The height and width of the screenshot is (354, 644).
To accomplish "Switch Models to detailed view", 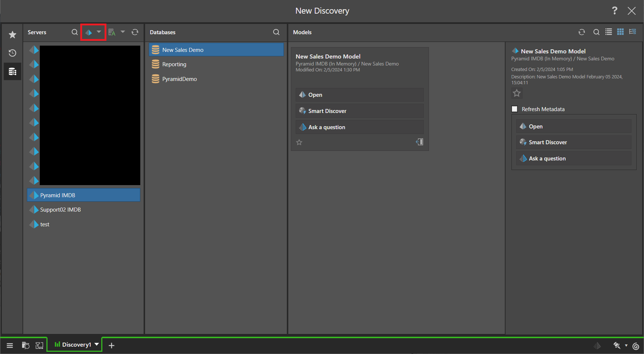I will [x=633, y=32].
